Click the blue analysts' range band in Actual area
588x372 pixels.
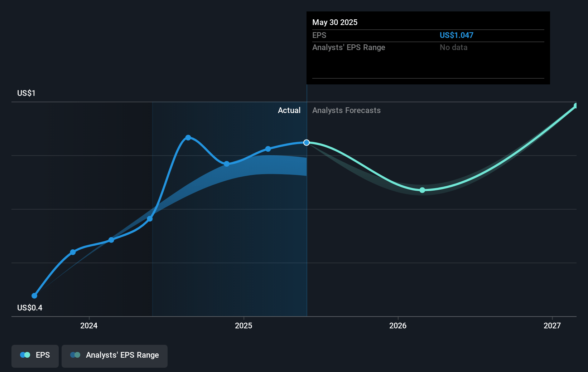265,165
